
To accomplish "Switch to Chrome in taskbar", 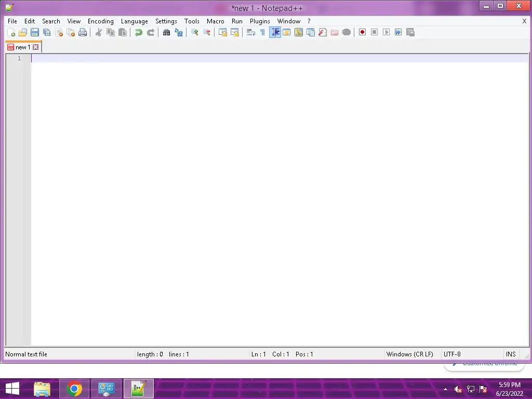I will [74, 389].
